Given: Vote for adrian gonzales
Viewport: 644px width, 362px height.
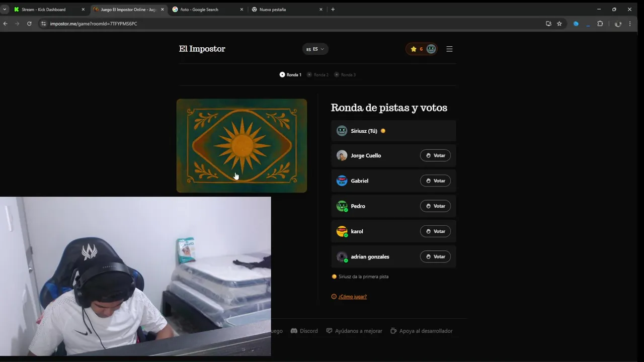Looking at the screenshot, I should click(x=435, y=256).
